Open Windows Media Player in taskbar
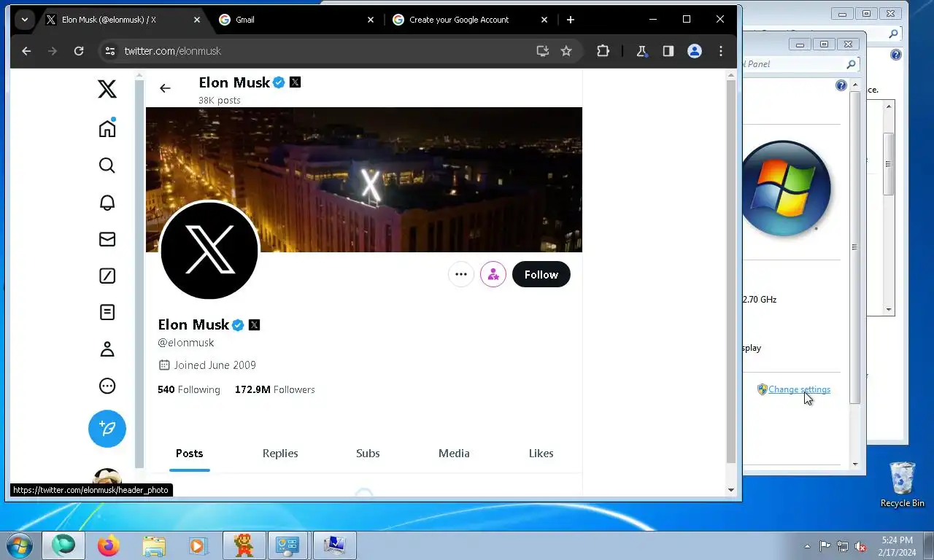 (x=197, y=545)
